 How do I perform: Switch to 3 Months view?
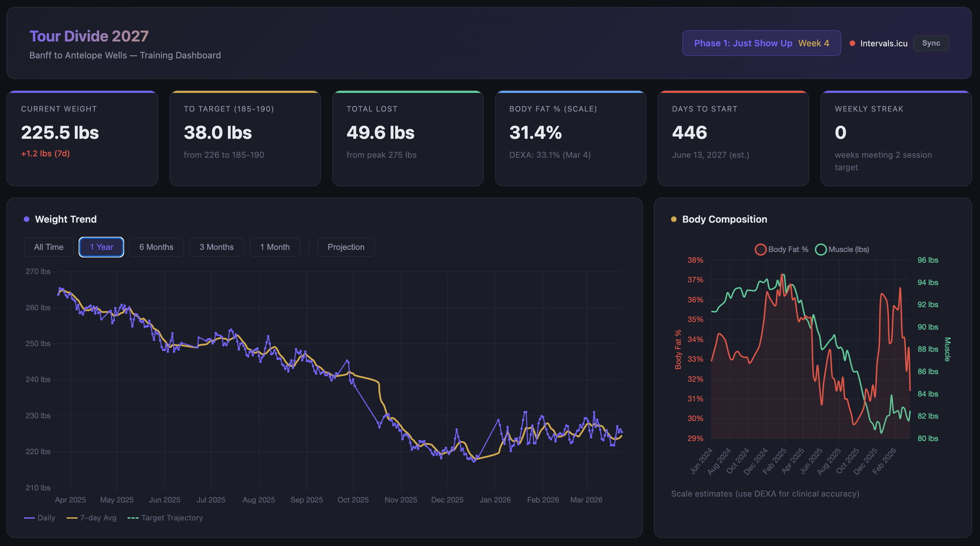pyautogui.click(x=216, y=247)
